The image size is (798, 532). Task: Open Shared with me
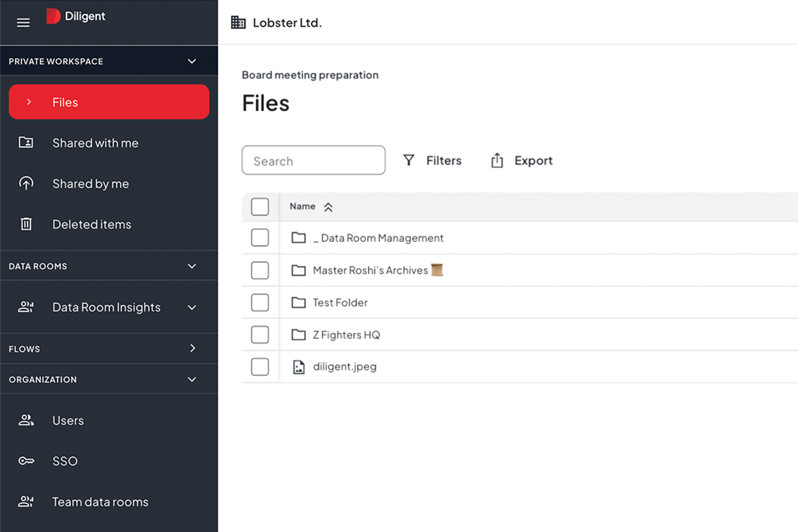click(x=95, y=143)
